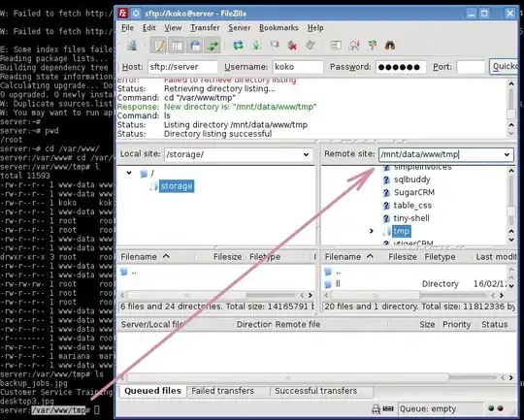Click into the Username field
Image resolution: width=524 pixels, height=420 pixels.
click(298, 67)
